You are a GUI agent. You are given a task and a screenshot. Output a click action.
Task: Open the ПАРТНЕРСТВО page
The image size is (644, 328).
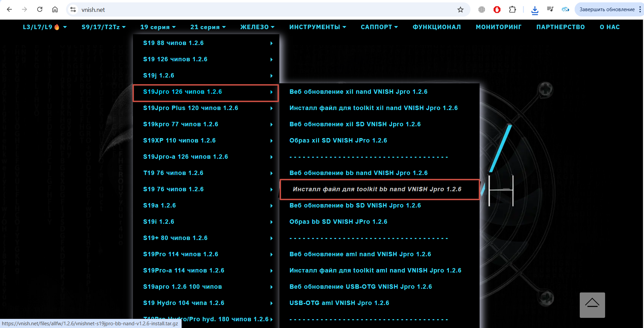(x=560, y=27)
